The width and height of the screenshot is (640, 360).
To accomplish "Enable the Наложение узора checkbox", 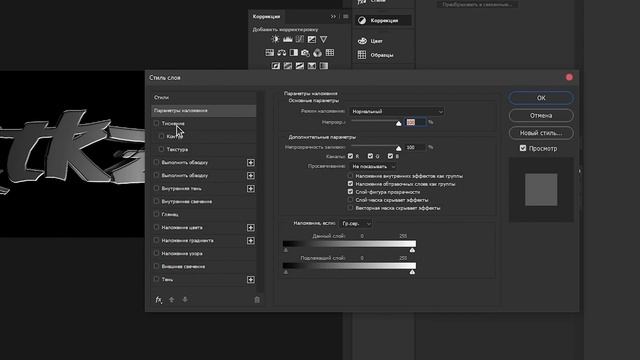I will [x=156, y=253].
